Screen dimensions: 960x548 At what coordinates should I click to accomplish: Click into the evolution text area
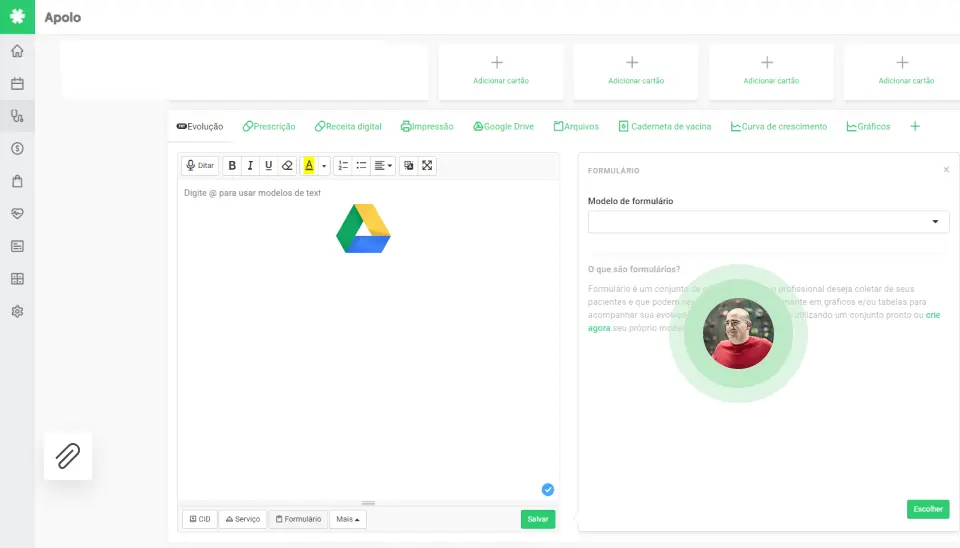368,340
